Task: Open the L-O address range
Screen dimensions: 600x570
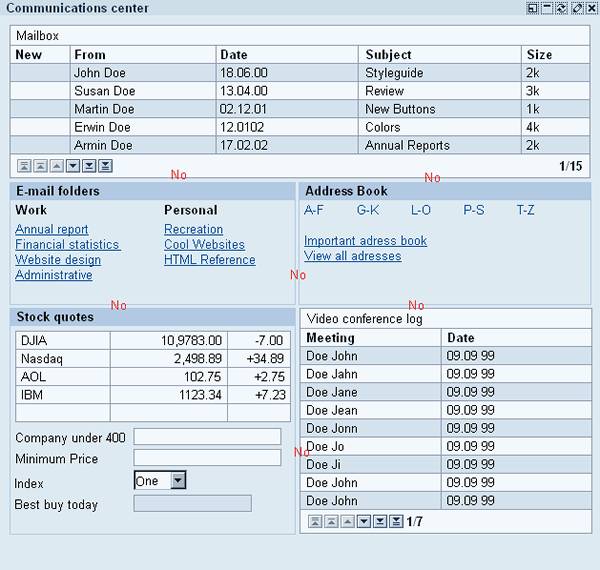Action: (x=421, y=210)
